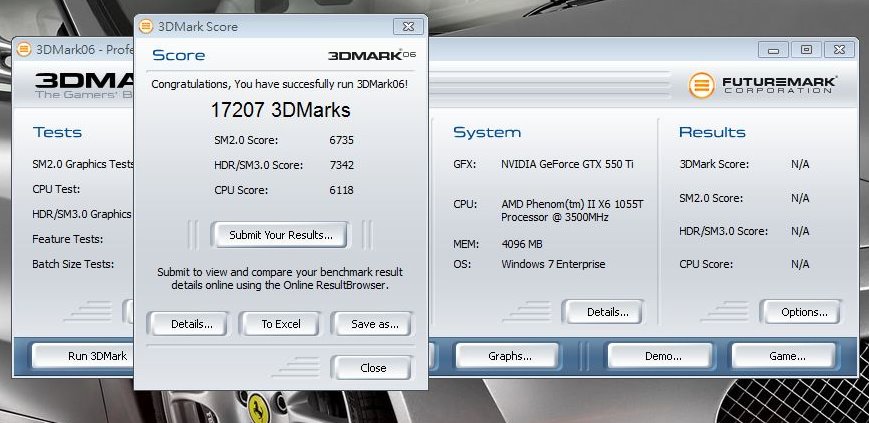
Task: Click Windows 7 Enterprise OS text
Action: click(x=553, y=264)
